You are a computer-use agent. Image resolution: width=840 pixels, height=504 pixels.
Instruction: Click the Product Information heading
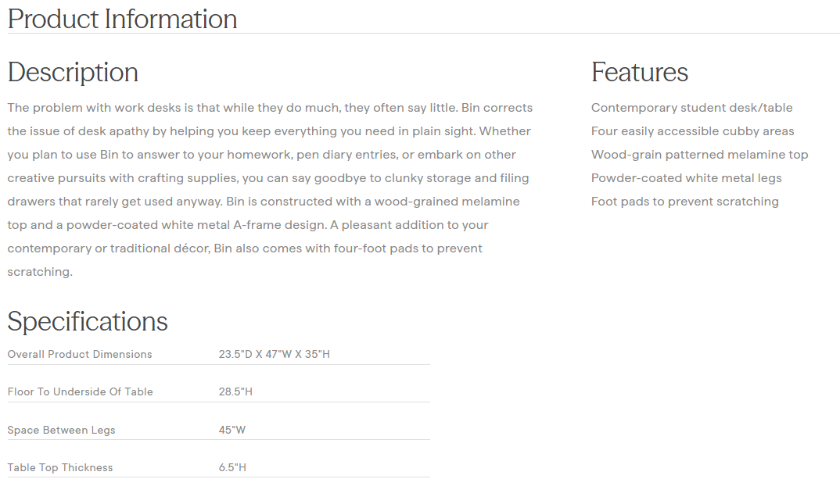pos(122,19)
